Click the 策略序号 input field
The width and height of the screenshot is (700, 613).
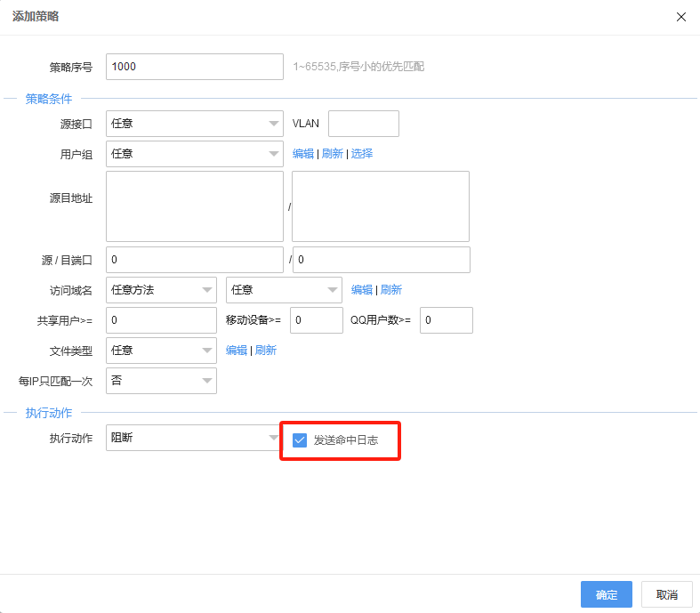tap(194, 67)
